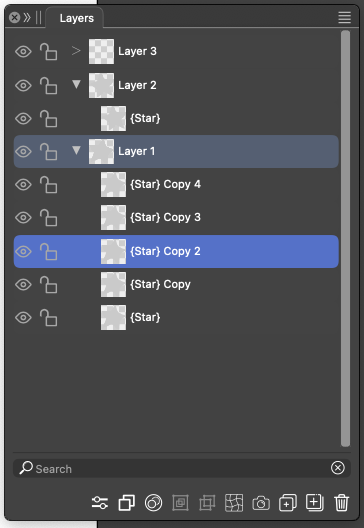Open the layer options sliders icon
Image resolution: width=364 pixels, height=528 pixels.
(x=100, y=503)
